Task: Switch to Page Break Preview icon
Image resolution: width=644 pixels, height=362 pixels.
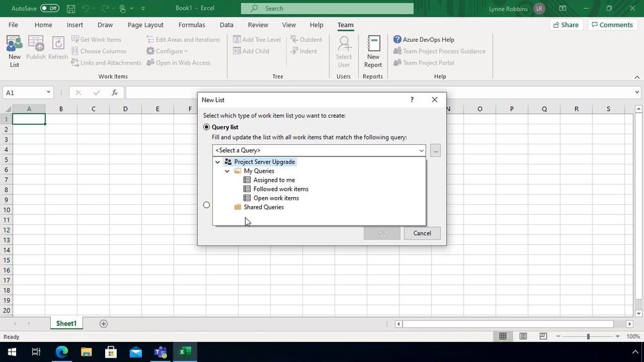Action: (x=543, y=336)
